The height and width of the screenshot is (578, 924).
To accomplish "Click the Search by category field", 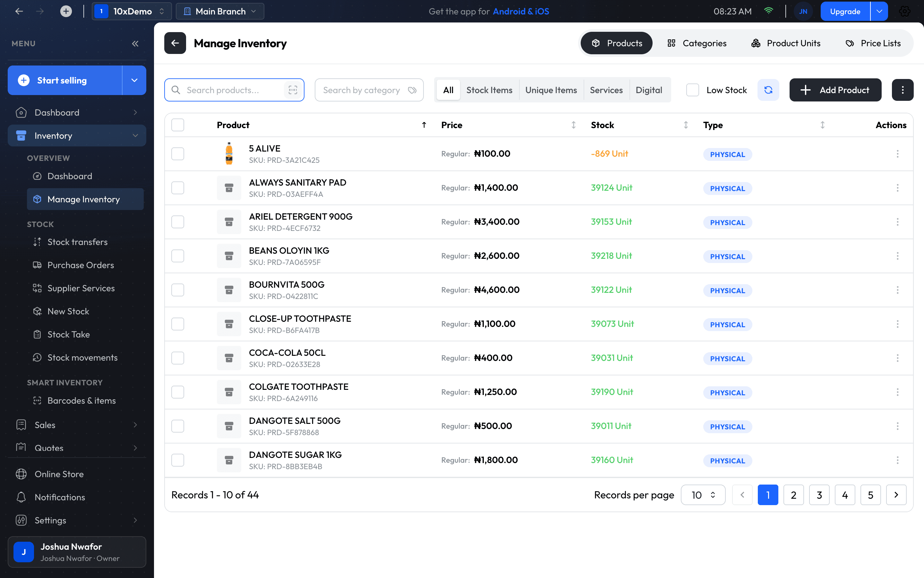I will click(369, 90).
